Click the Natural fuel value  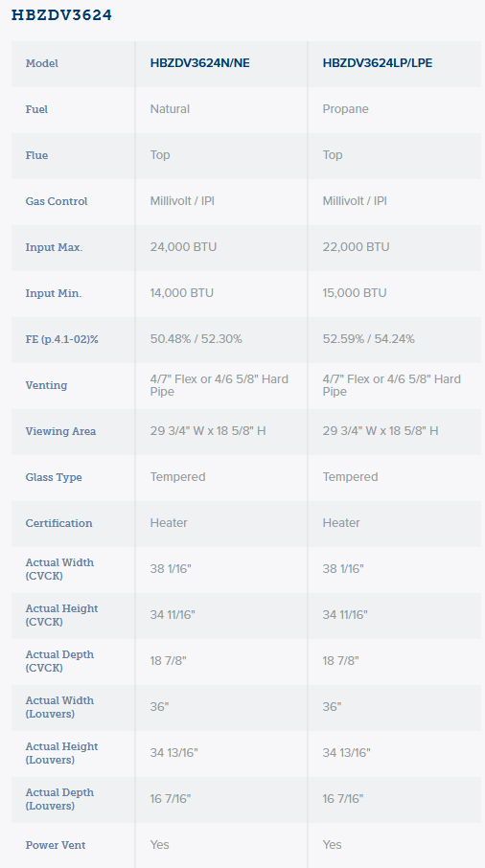click(x=170, y=109)
